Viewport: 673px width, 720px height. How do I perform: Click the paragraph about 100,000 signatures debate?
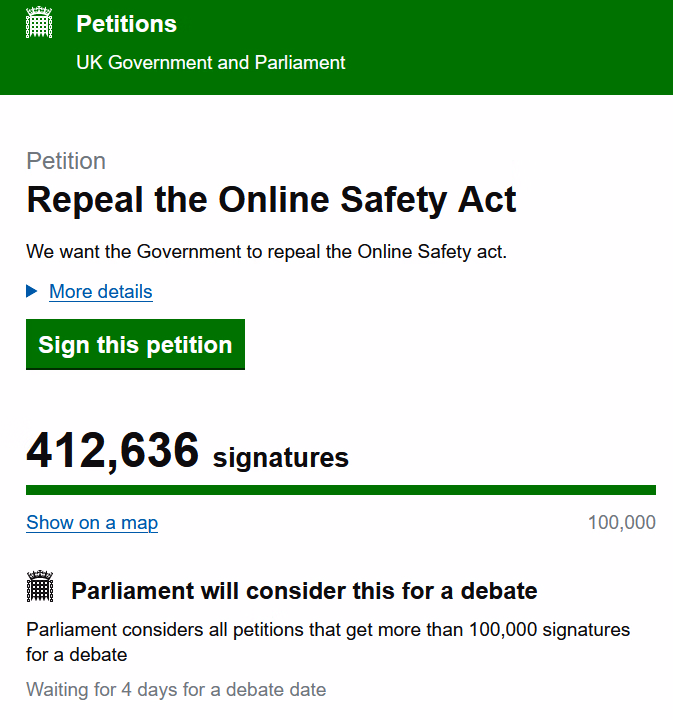(x=328, y=642)
